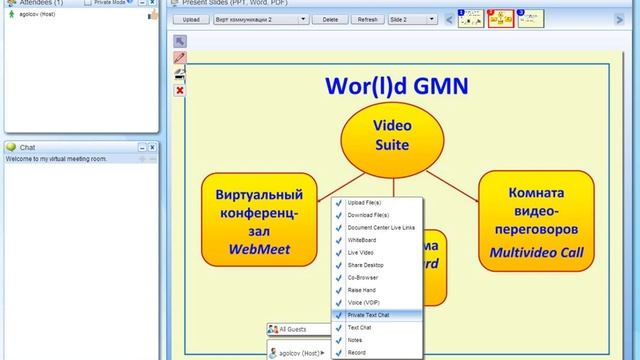Click the green Chat bubble icon
The image size is (640, 360).
pos(11,147)
